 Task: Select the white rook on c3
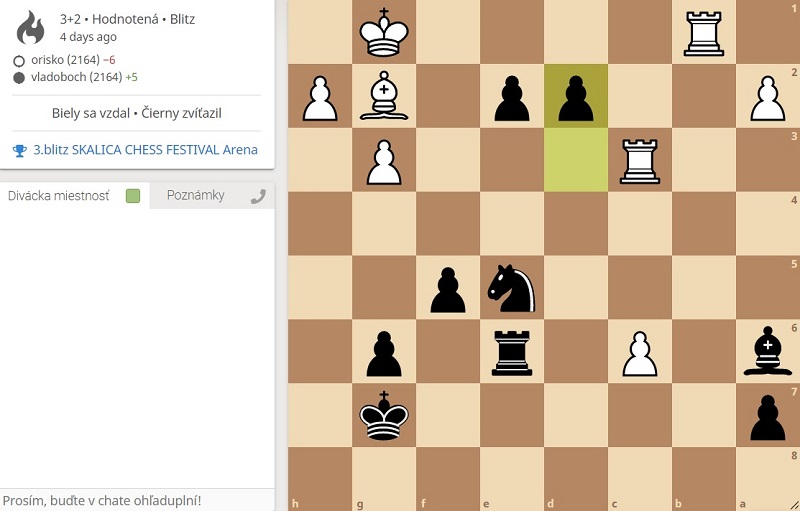[640, 160]
